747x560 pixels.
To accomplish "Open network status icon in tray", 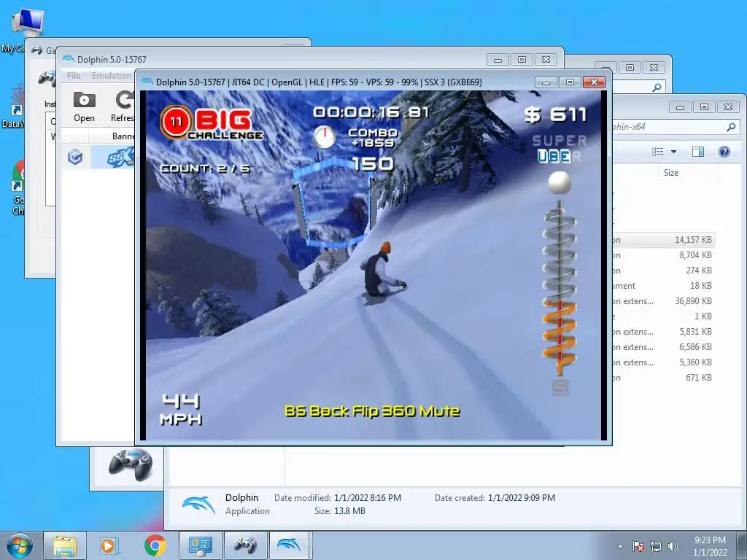I will [656, 546].
